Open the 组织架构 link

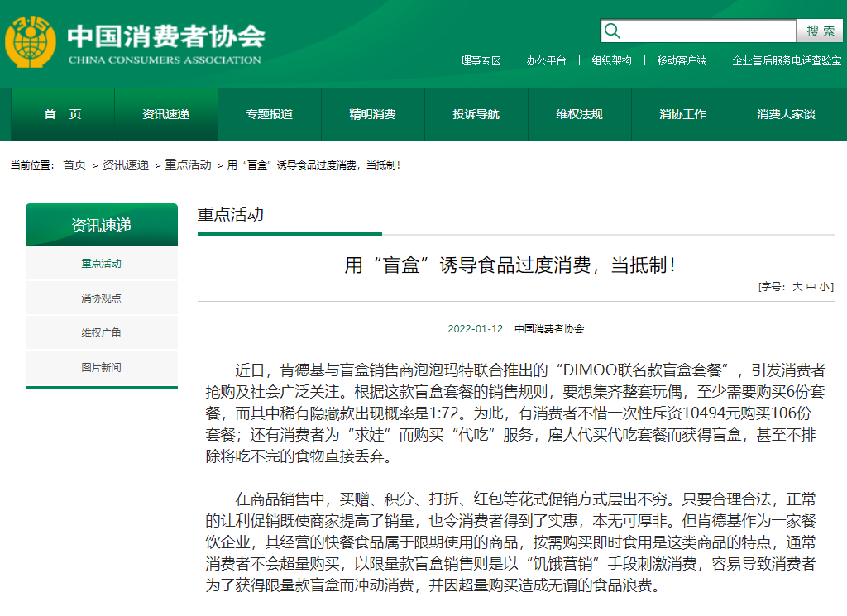611,60
